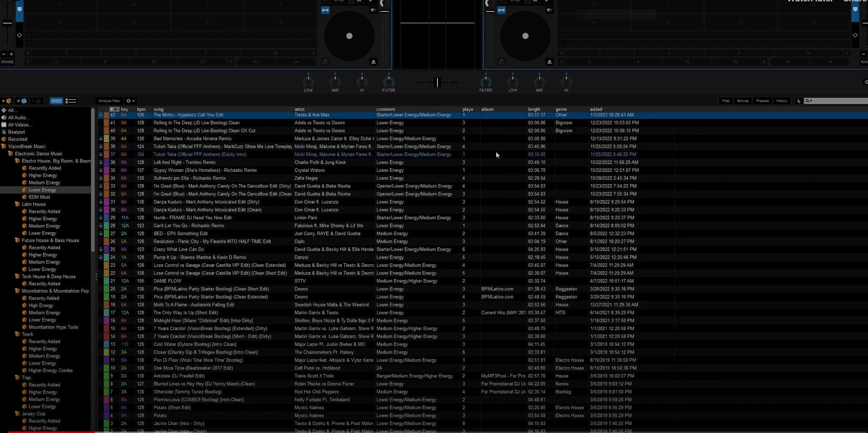Toggle the compact row view button
868x433 pixels.
click(x=56, y=101)
